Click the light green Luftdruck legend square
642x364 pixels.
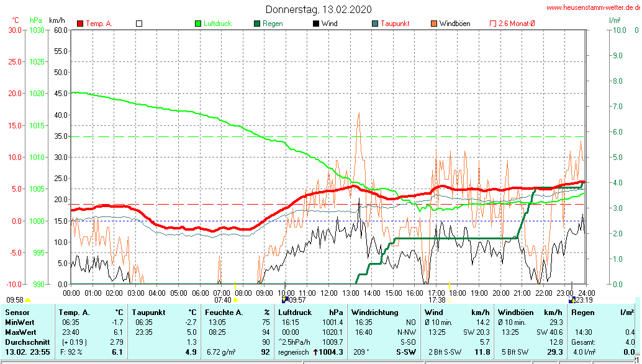(198, 24)
